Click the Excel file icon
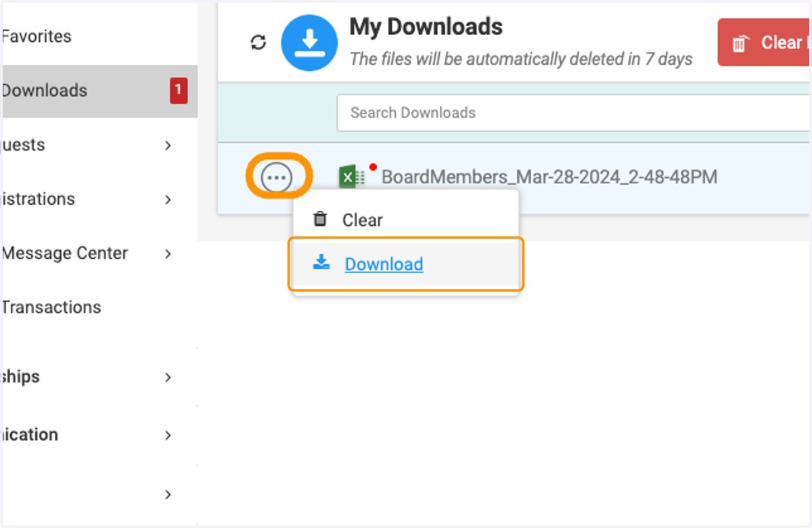 point(352,178)
